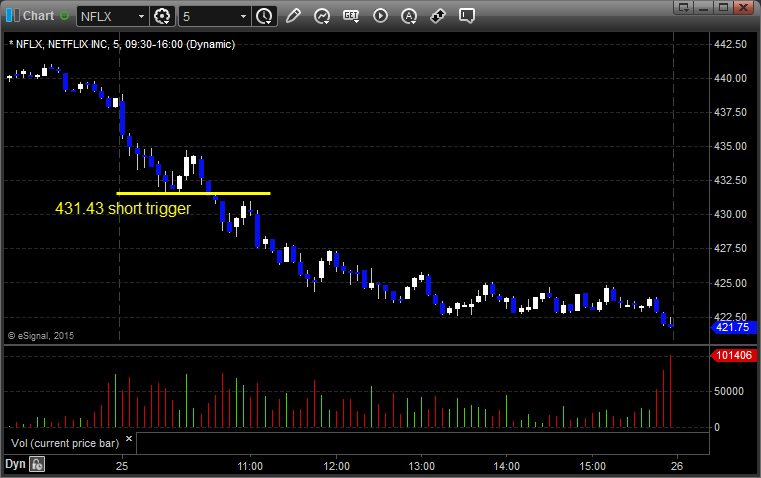The width and height of the screenshot is (761, 478).
Task: Select the pencil drawing tool
Action: [293, 16]
